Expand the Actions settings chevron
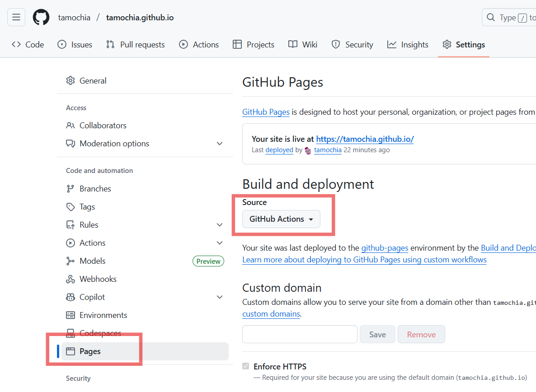Viewport: 536px width, 392px height. 220,243
